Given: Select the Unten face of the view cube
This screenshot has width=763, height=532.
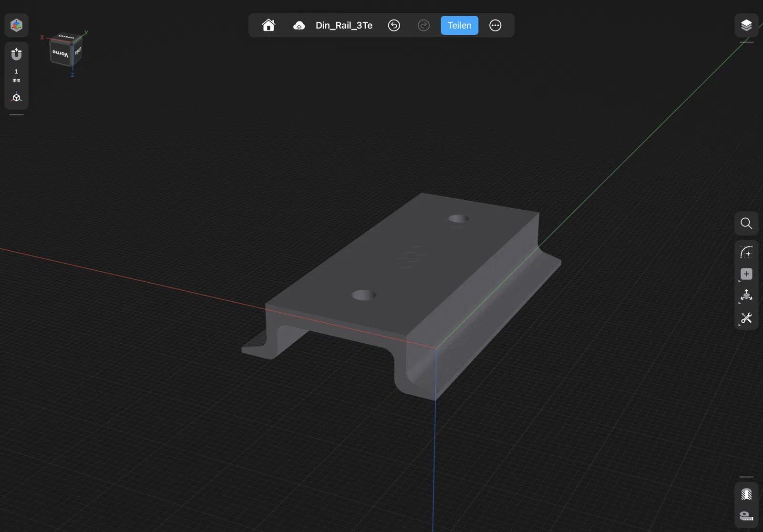Looking at the screenshot, I should point(66,37).
